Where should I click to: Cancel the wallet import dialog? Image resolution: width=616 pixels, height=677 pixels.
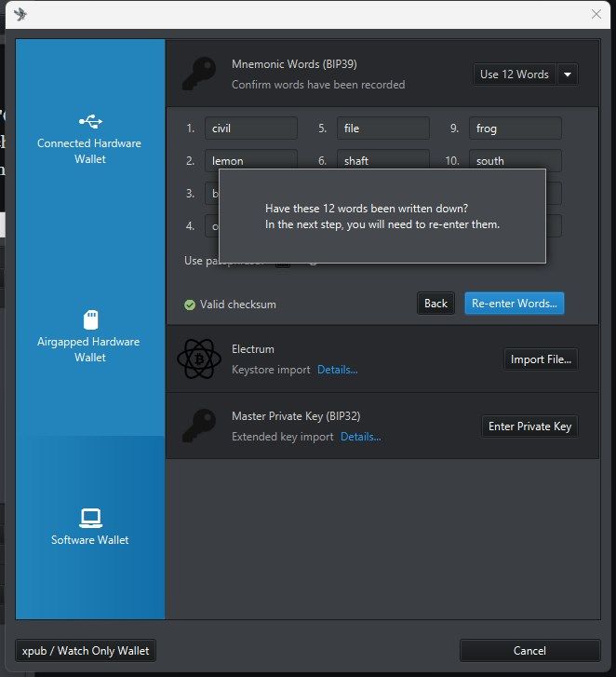[529, 651]
